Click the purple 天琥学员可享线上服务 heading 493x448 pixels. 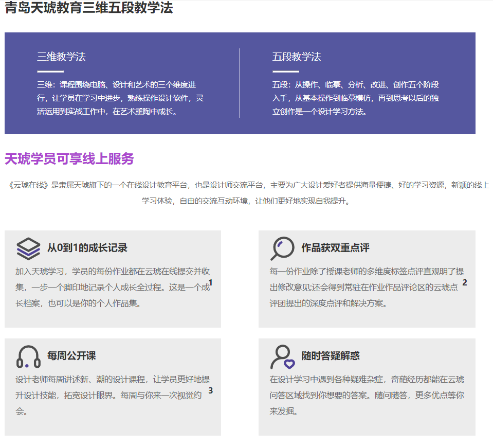[69, 159]
